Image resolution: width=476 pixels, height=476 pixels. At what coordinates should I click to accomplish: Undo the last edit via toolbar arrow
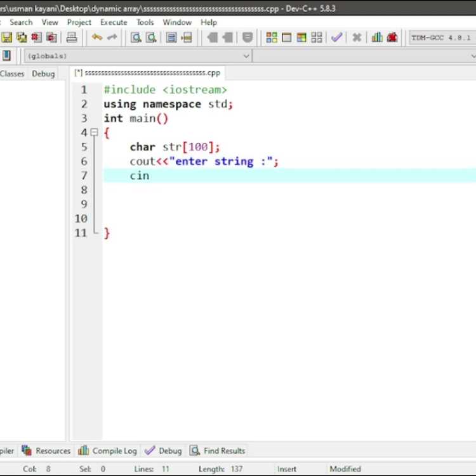[x=97, y=37]
